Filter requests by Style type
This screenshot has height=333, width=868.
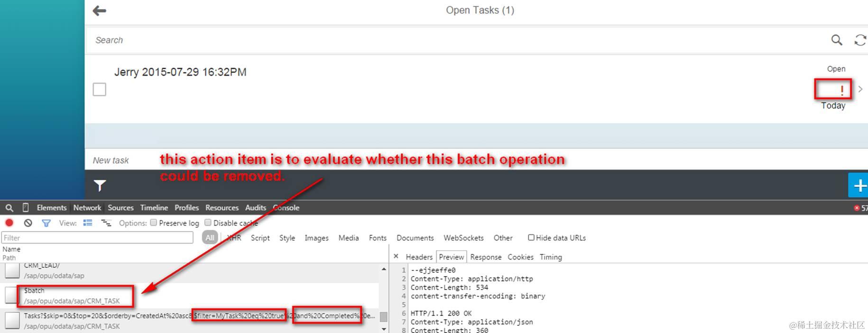coord(287,238)
